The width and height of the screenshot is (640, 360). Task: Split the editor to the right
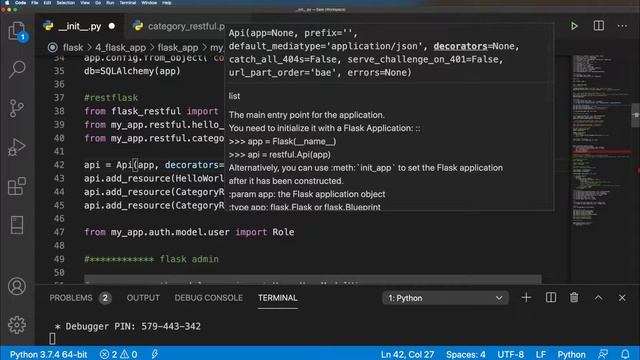coord(598,26)
